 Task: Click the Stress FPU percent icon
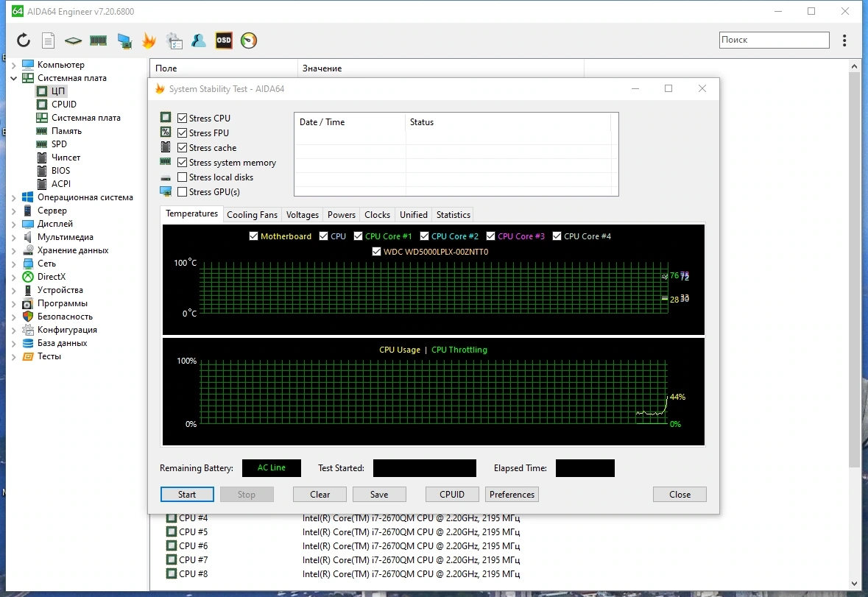click(166, 133)
